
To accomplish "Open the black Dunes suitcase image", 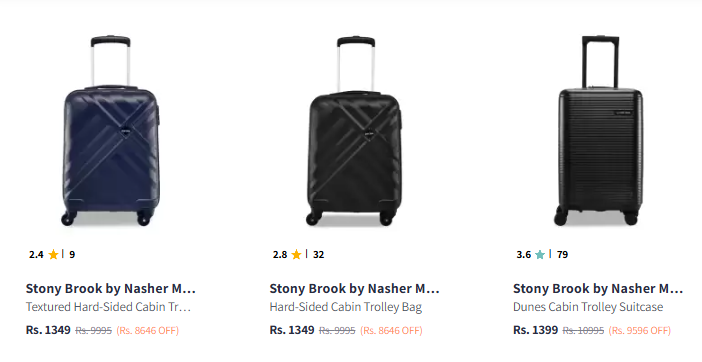I will tap(600, 131).
